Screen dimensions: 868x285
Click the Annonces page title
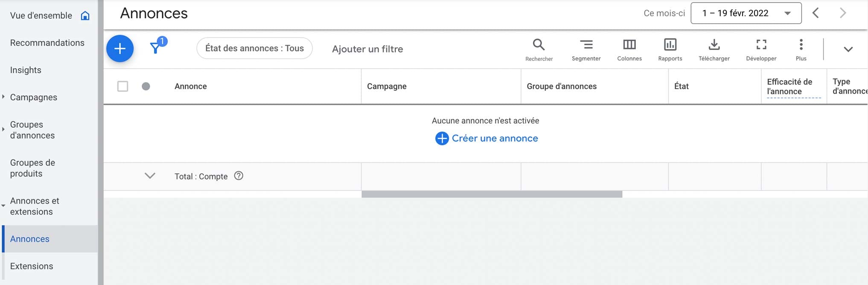(154, 13)
